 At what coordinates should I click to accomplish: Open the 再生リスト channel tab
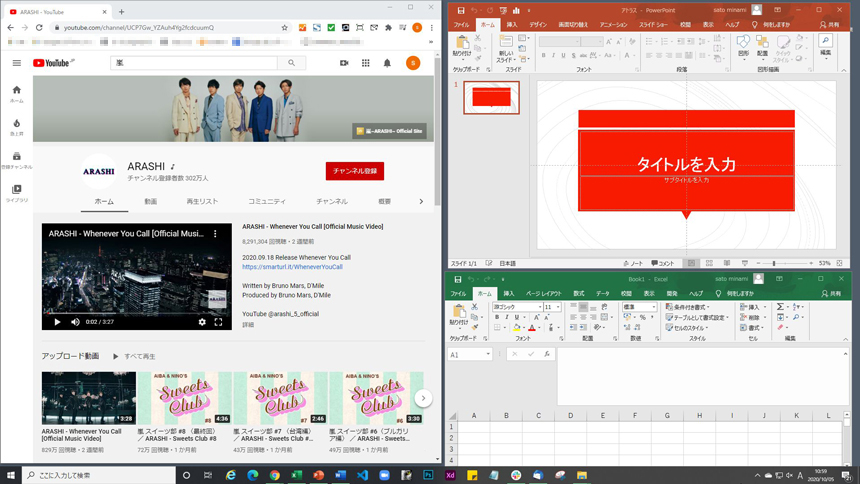coord(202,201)
